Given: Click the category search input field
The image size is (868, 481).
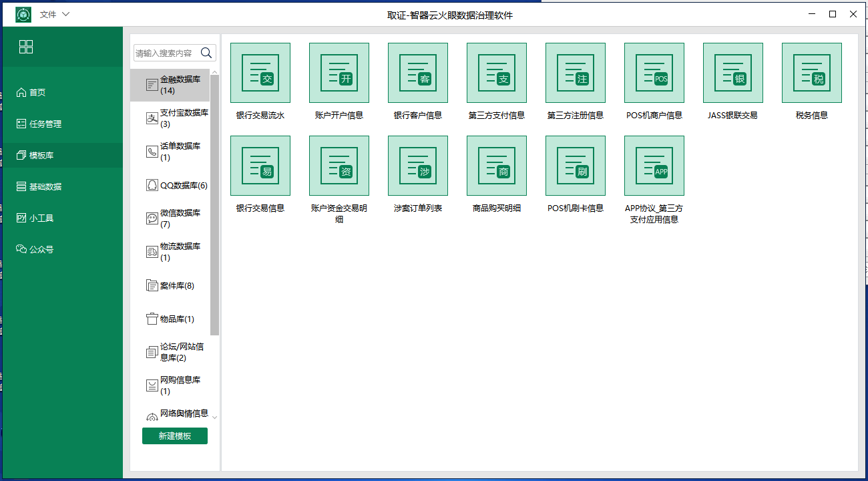Looking at the screenshot, I should pyautogui.click(x=166, y=53).
